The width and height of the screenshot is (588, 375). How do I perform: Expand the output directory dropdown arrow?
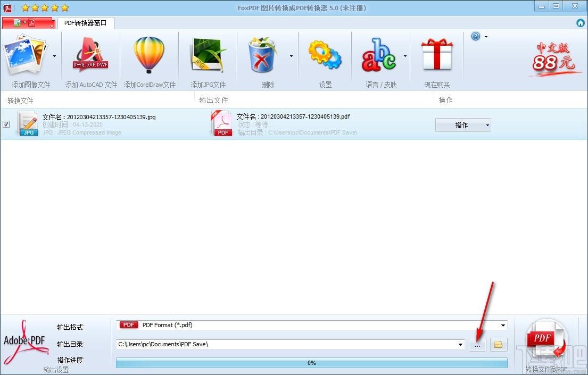pos(460,344)
